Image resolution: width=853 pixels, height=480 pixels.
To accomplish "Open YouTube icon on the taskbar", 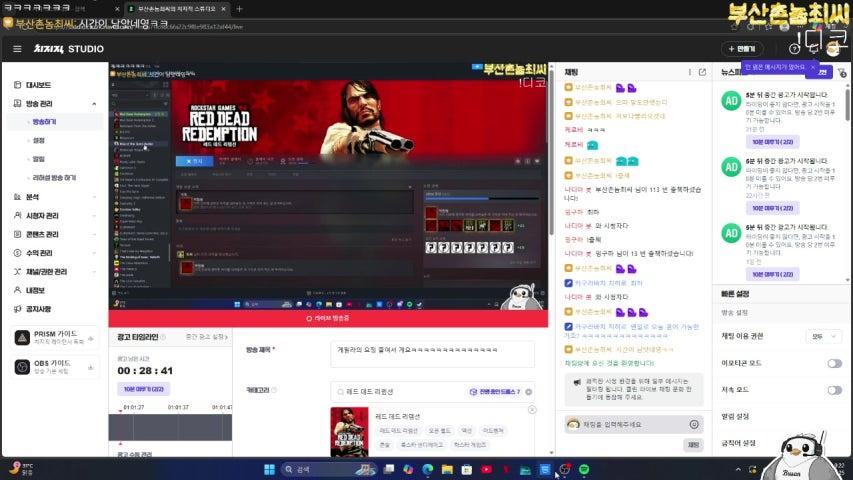I will [486, 469].
